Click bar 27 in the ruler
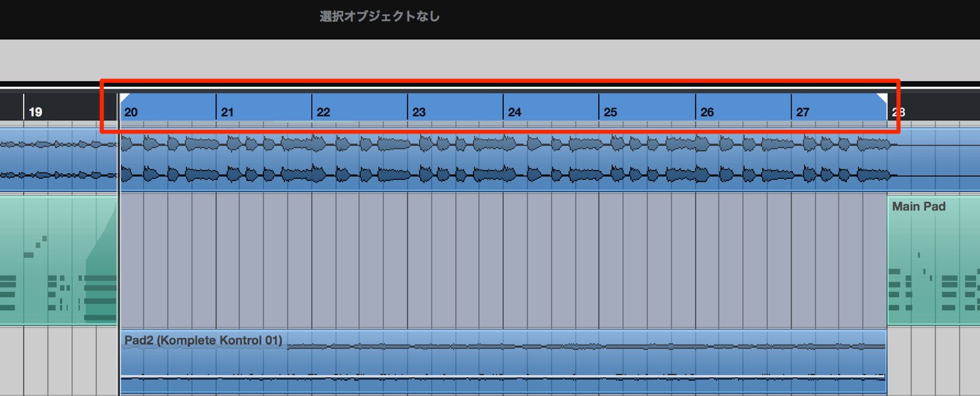Image resolution: width=980 pixels, height=396 pixels. 802,112
